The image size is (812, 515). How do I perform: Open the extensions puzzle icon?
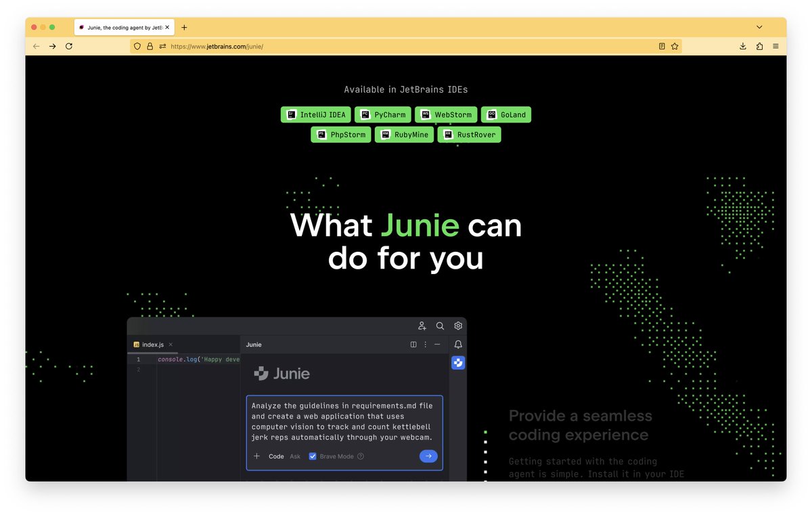[759, 46]
